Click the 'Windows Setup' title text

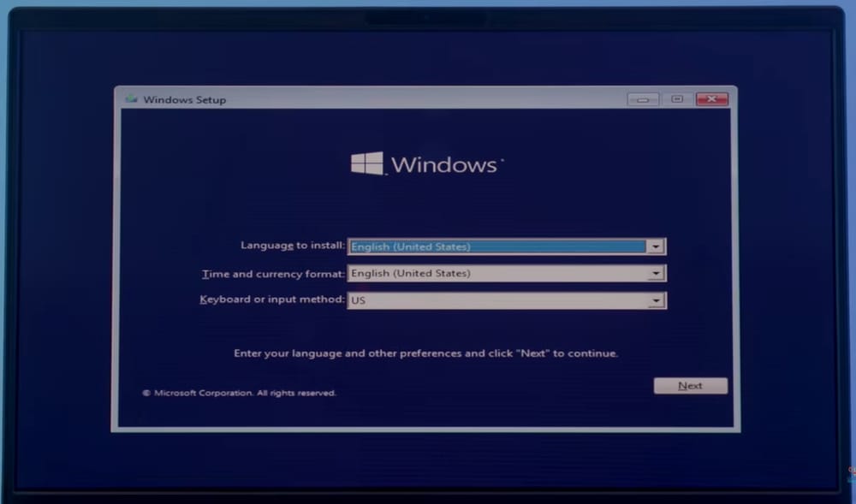click(x=185, y=100)
